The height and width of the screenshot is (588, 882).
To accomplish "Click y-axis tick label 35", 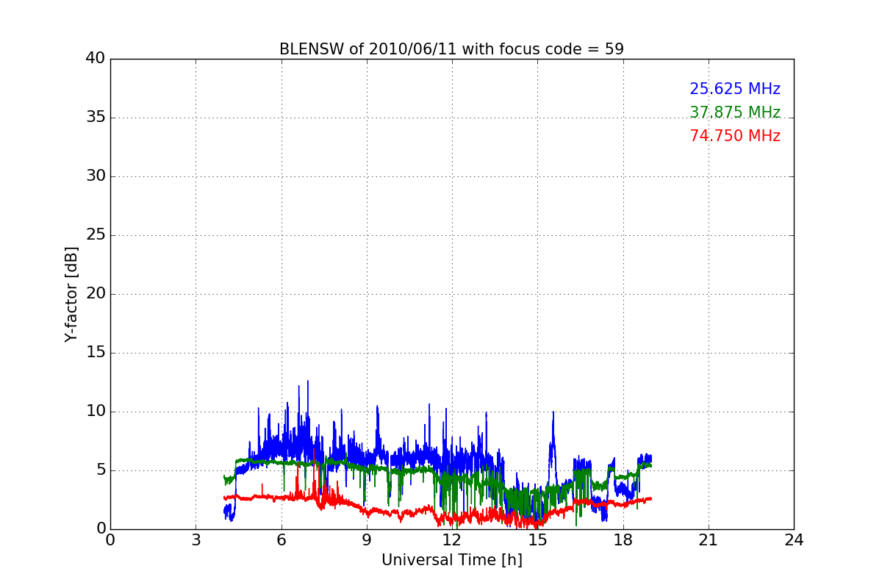I will (96, 118).
